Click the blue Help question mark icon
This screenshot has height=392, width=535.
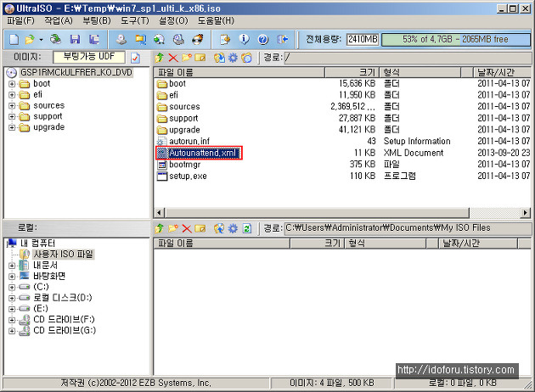coord(262,40)
